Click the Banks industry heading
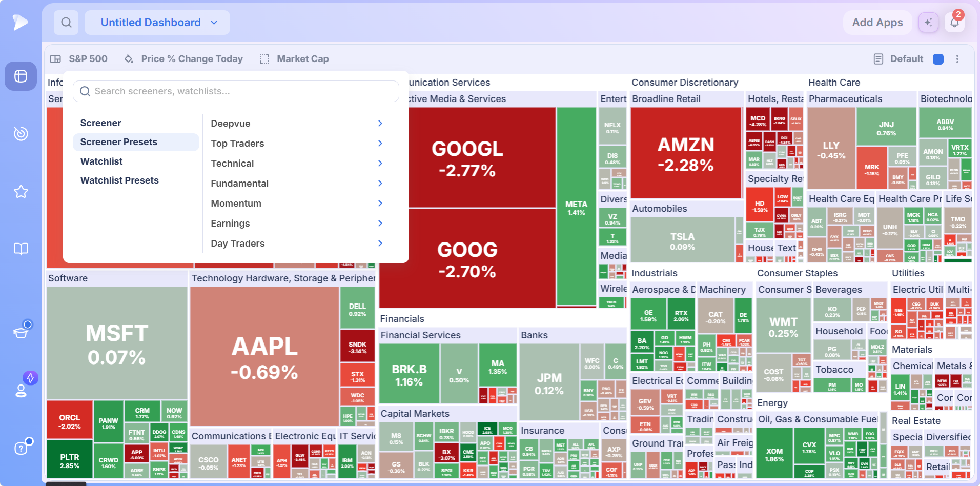Viewport: 980px width, 486px height. (x=534, y=335)
